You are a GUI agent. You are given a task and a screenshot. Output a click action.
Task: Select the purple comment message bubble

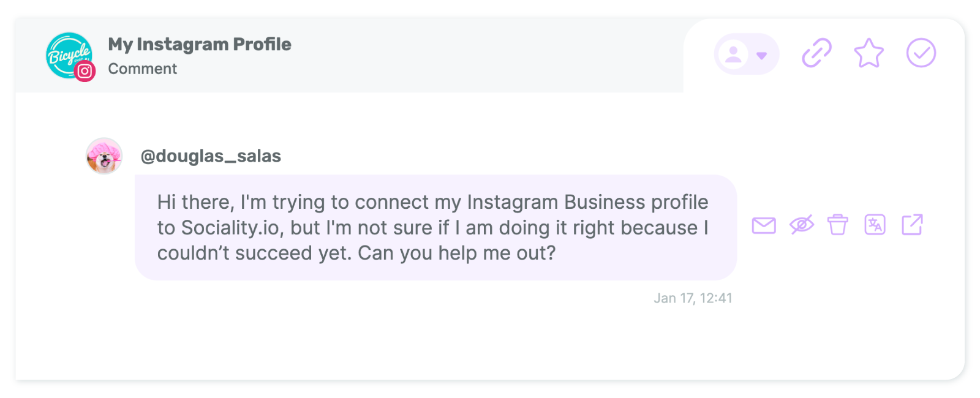[x=435, y=228]
